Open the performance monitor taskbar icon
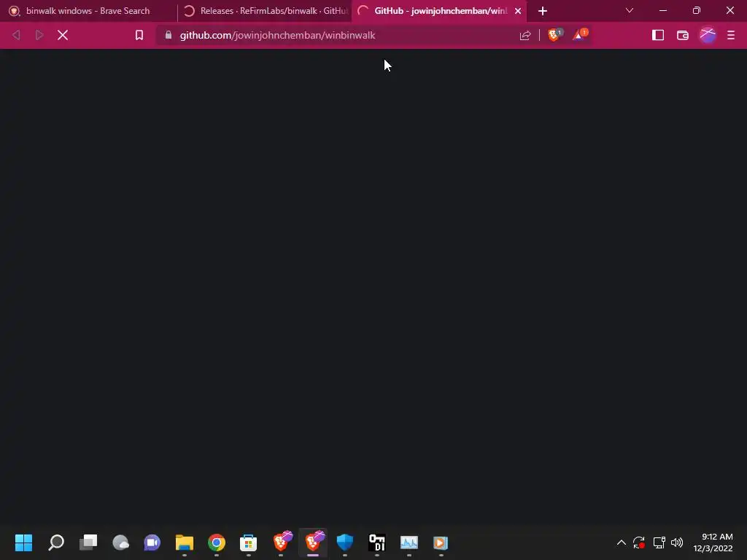The image size is (747, 560). [409, 542]
